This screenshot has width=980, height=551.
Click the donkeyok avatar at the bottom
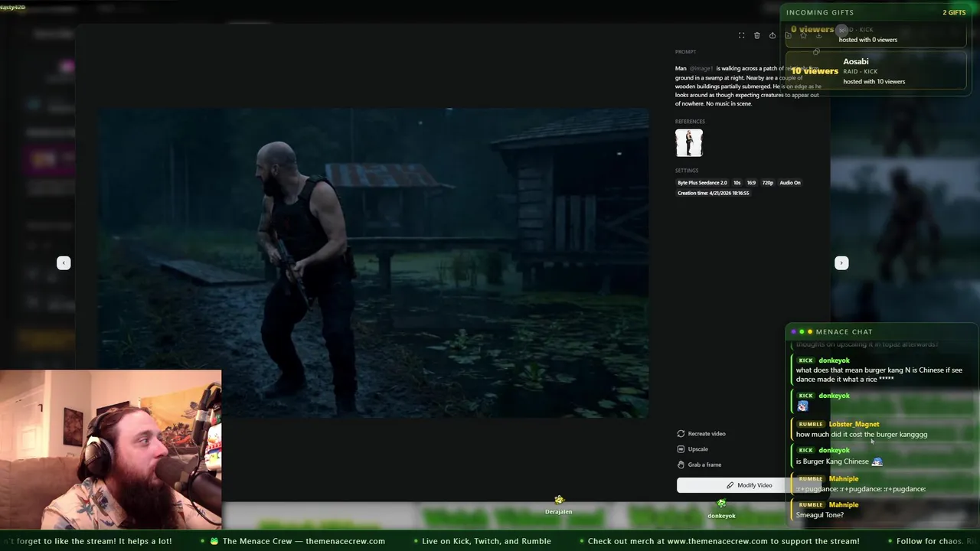point(721,504)
